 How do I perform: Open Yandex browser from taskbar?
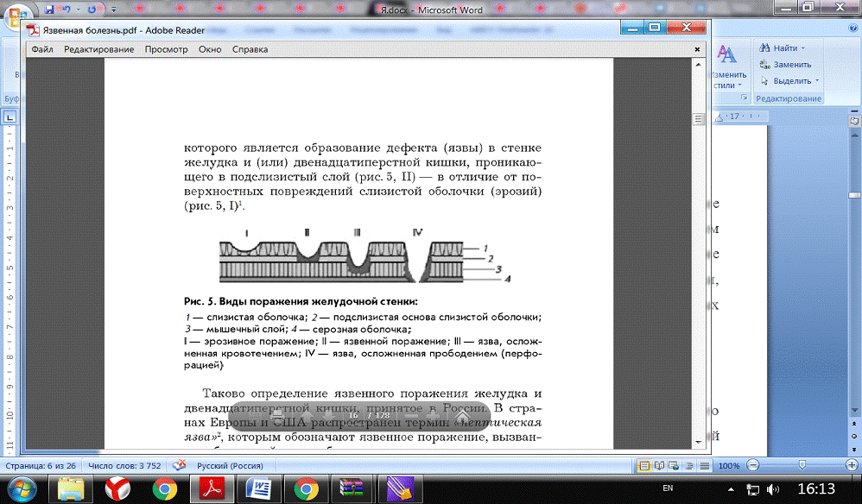(117, 489)
